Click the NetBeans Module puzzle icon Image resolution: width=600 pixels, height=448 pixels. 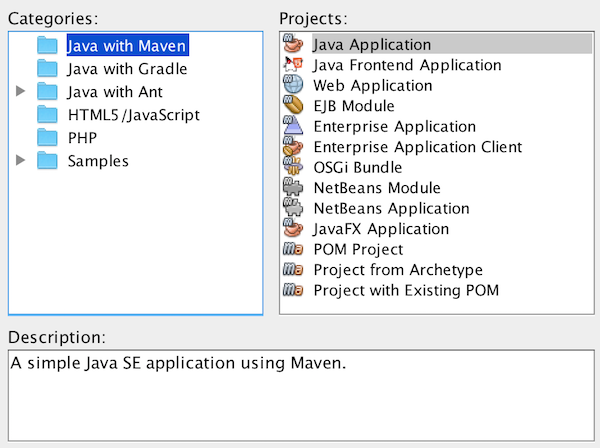pyautogui.click(x=293, y=188)
